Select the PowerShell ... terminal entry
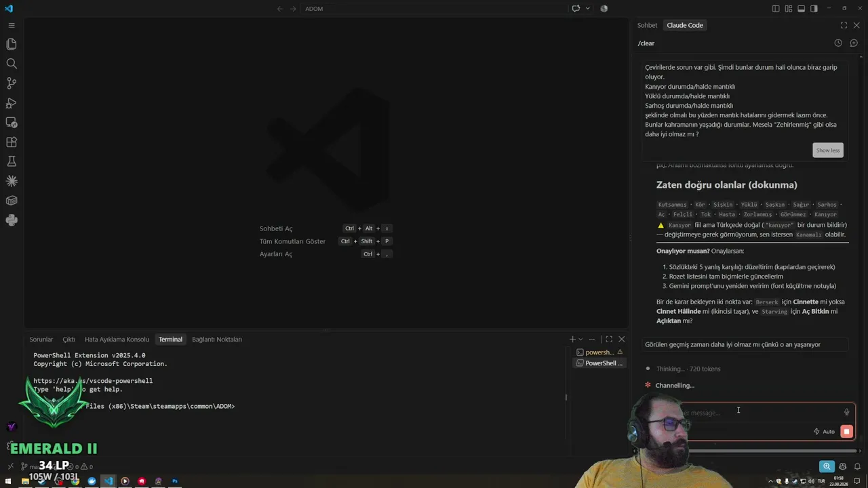Screen dimensions: 868x488 pos(599,363)
